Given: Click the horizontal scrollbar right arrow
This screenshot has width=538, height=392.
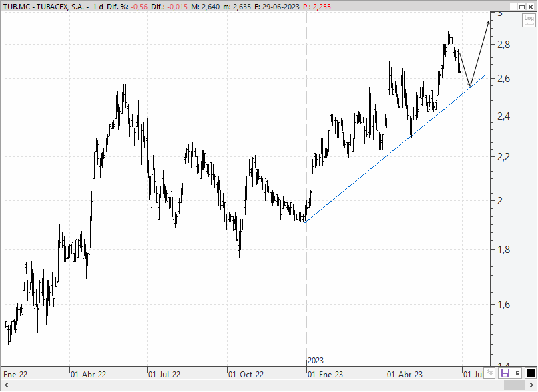Looking at the screenshot, I should click(531, 385).
